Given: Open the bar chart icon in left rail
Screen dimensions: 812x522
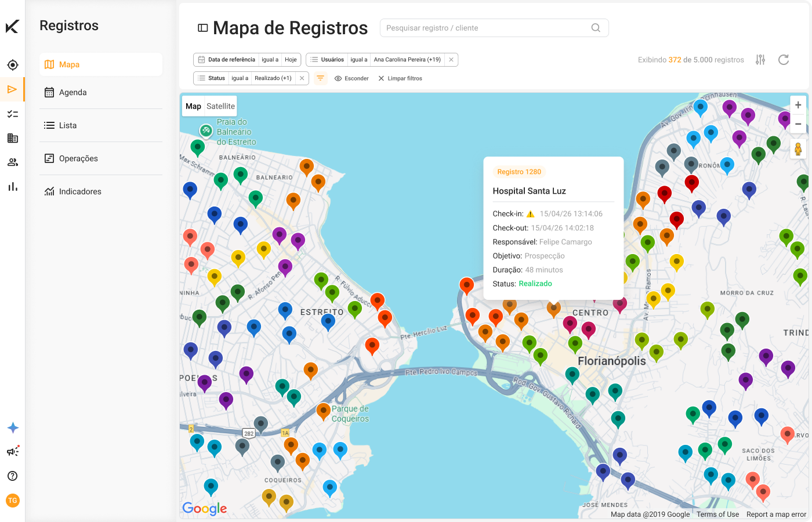Looking at the screenshot, I should (x=12, y=187).
